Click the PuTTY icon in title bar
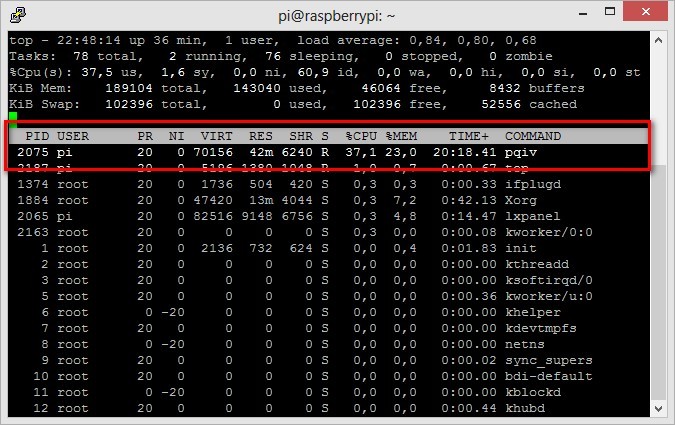 pos(18,15)
